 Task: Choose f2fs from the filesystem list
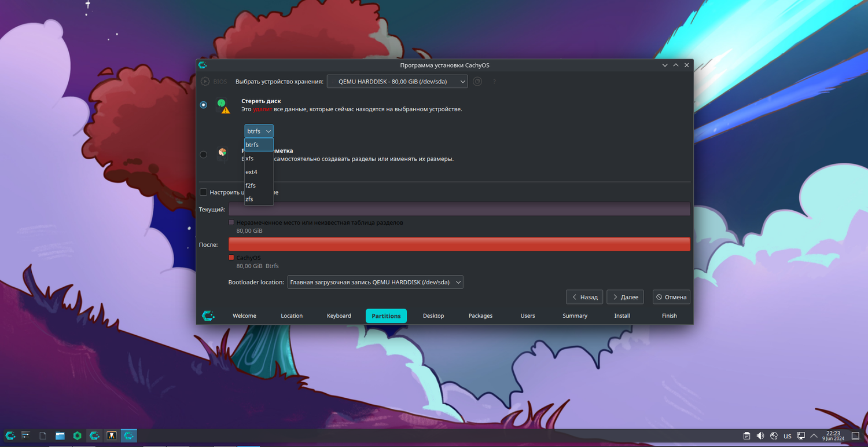click(x=259, y=185)
